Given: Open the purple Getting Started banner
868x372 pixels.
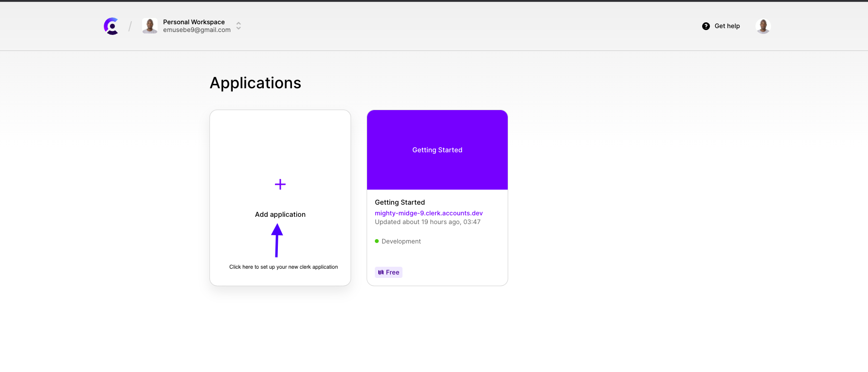Looking at the screenshot, I should click(x=437, y=150).
